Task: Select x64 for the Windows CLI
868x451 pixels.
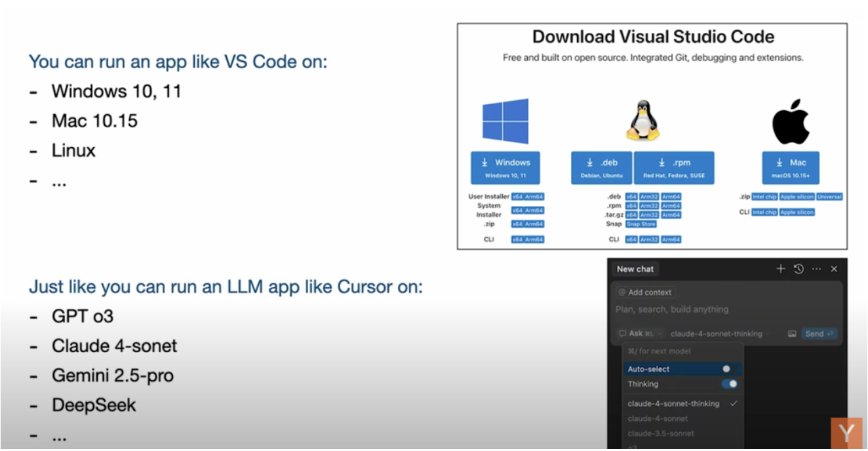Action: 517,239
